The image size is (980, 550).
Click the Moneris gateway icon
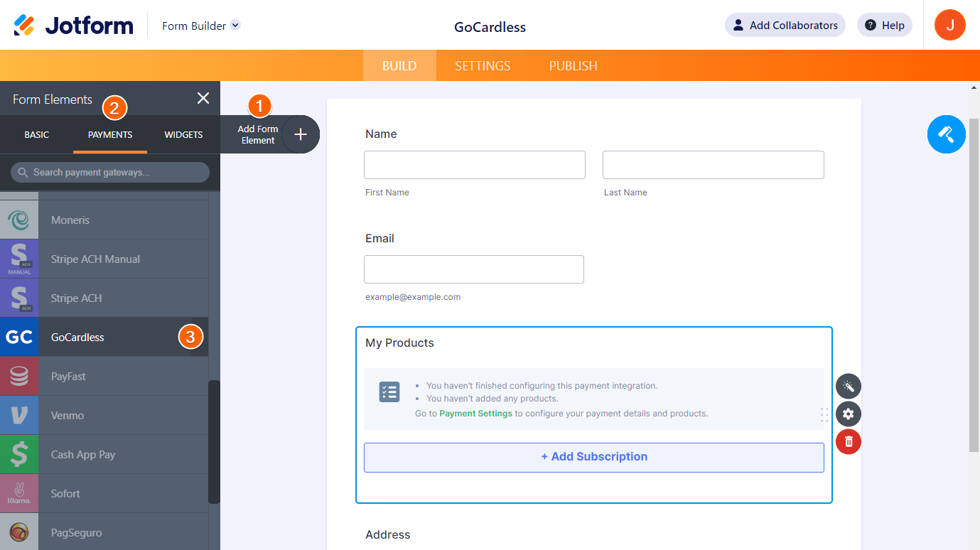[x=19, y=220]
